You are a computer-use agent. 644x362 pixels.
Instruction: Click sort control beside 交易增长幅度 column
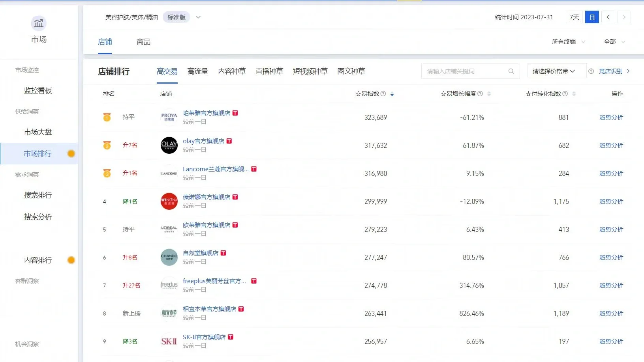(489, 93)
